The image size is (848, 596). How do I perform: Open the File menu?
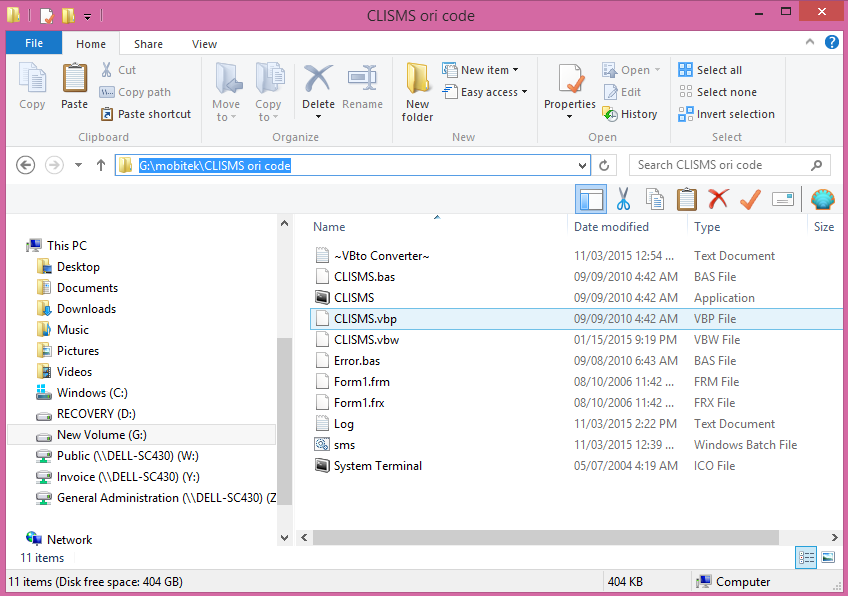(x=34, y=44)
